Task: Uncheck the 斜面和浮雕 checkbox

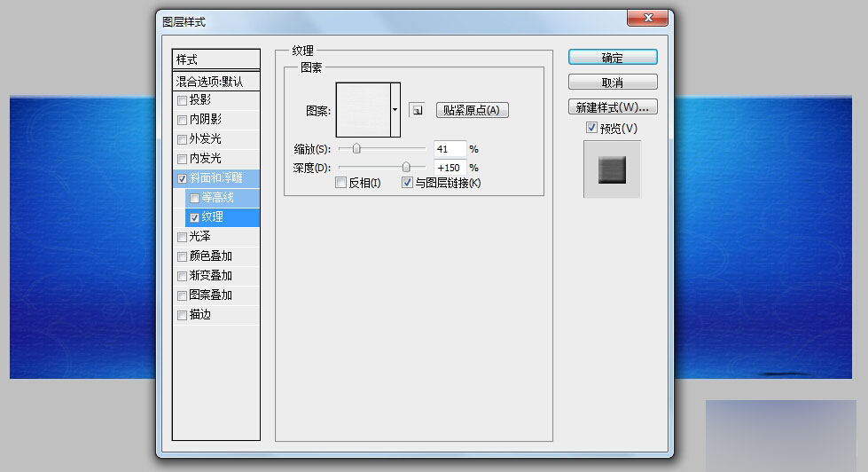Action: coord(182,178)
